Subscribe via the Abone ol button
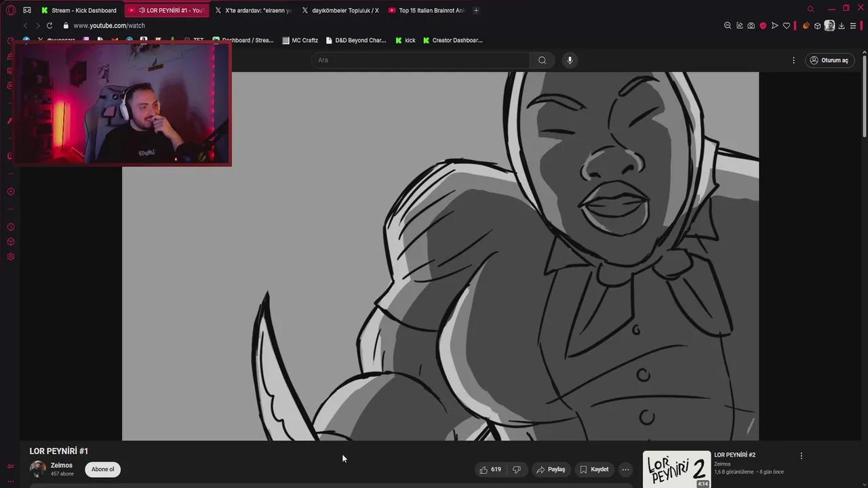The width and height of the screenshot is (868, 488). point(103,470)
